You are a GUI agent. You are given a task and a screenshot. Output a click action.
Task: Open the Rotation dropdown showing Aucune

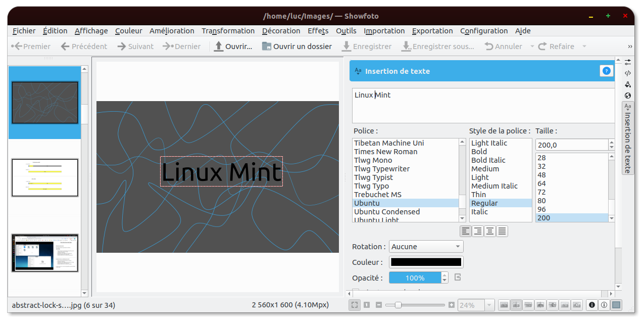pyautogui.click(x=426, y=247)
